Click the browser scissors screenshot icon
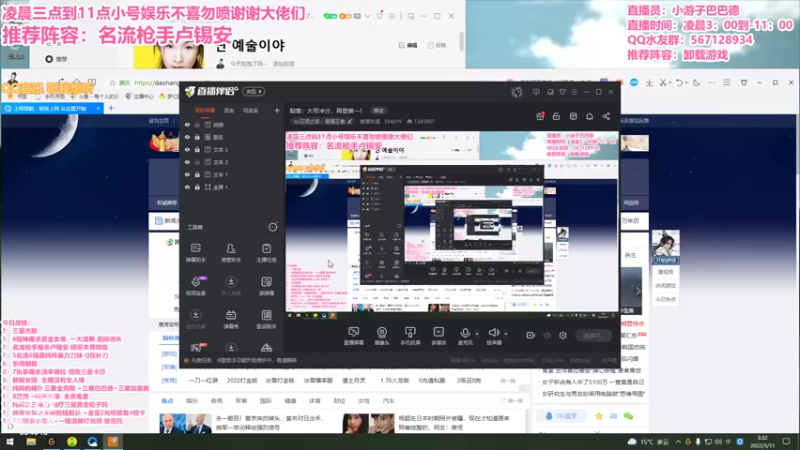The width and height of the screenshot is (800, 450). (663, 83)
